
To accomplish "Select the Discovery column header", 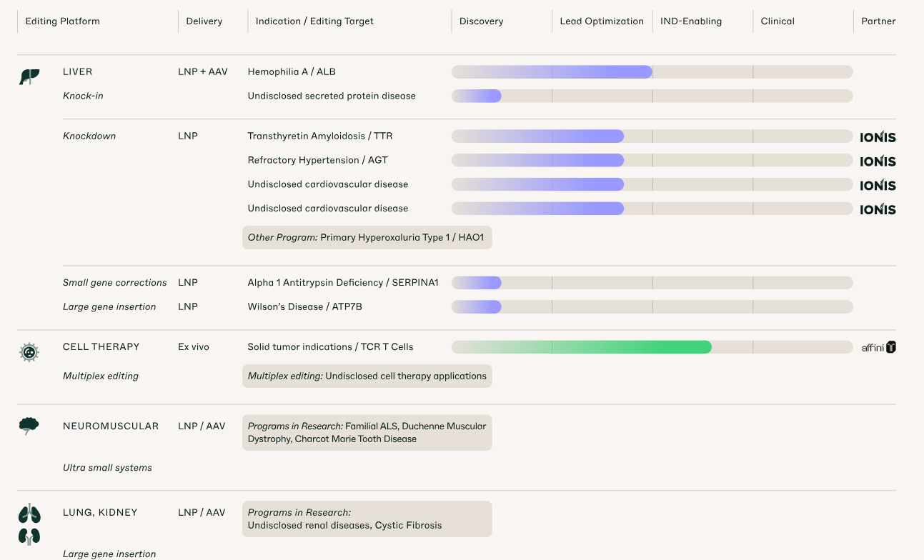I will tap(481, 21).
